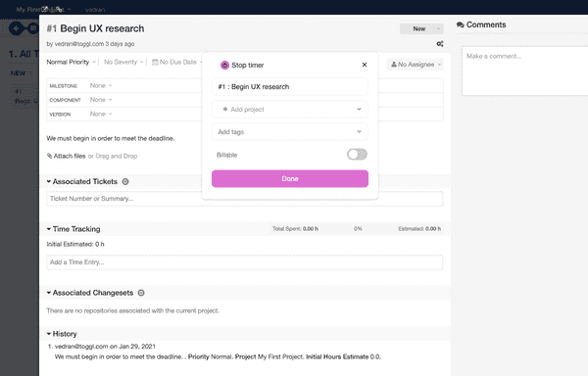
Task: Open the Normal Priority menu
Action: pyautogui.click(x=71, y=62)
